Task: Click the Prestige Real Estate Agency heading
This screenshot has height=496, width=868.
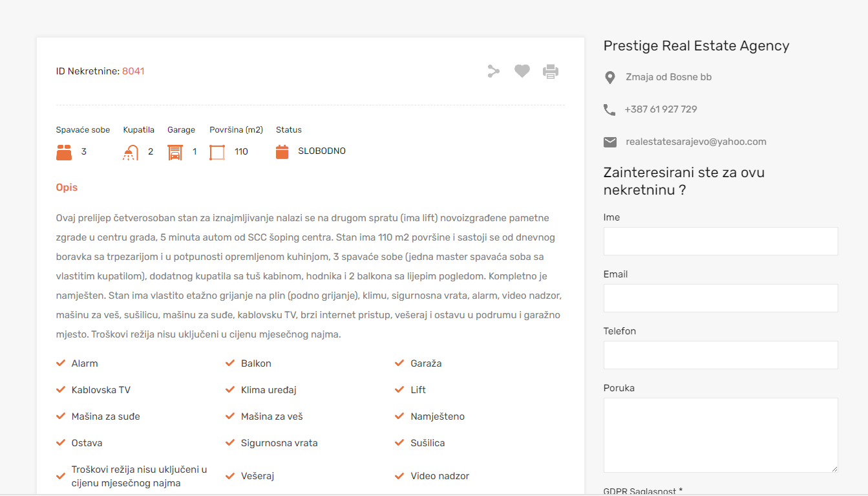Action: (696, 46)
